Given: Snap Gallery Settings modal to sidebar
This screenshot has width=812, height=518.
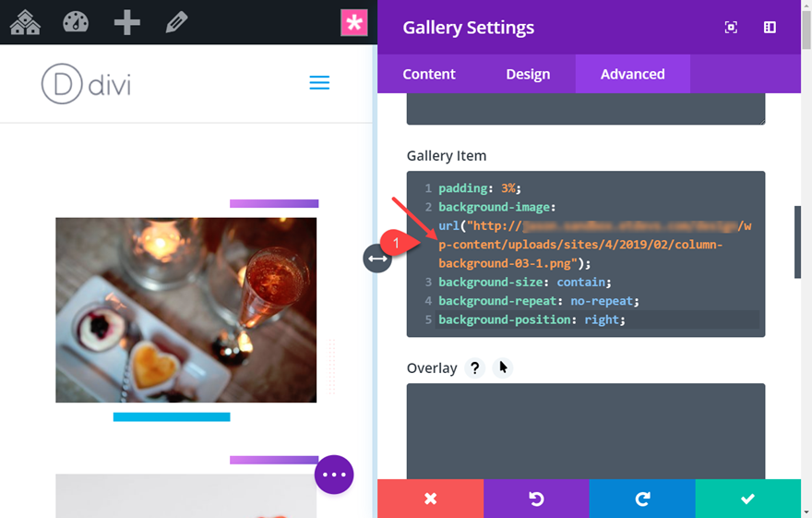Looking at the screenshot, I should tap(770, 28).
